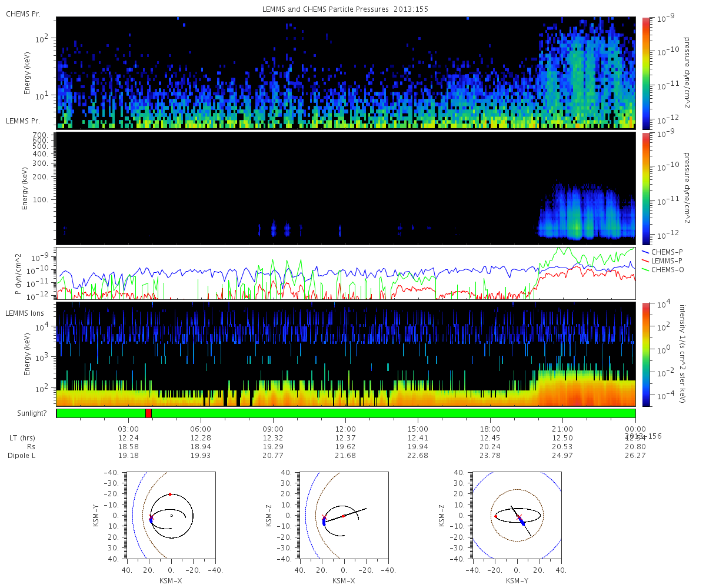
Task: Click the LT value 12.41
Action: tap(418, 438)
